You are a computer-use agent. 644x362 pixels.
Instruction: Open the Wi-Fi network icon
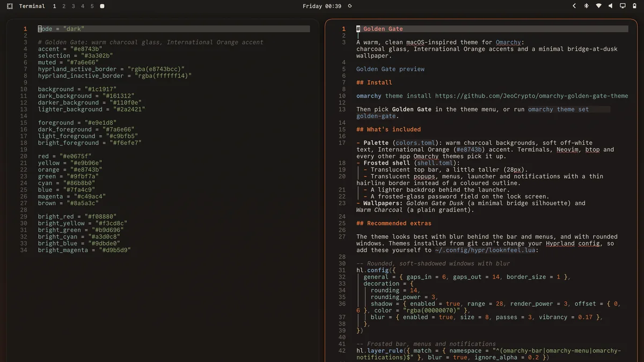point(599,6)
